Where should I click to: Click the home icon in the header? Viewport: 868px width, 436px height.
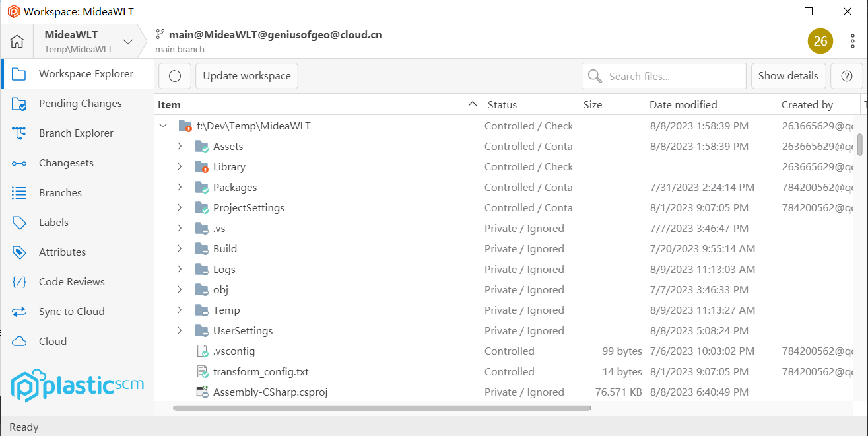(x=17, y=42)
